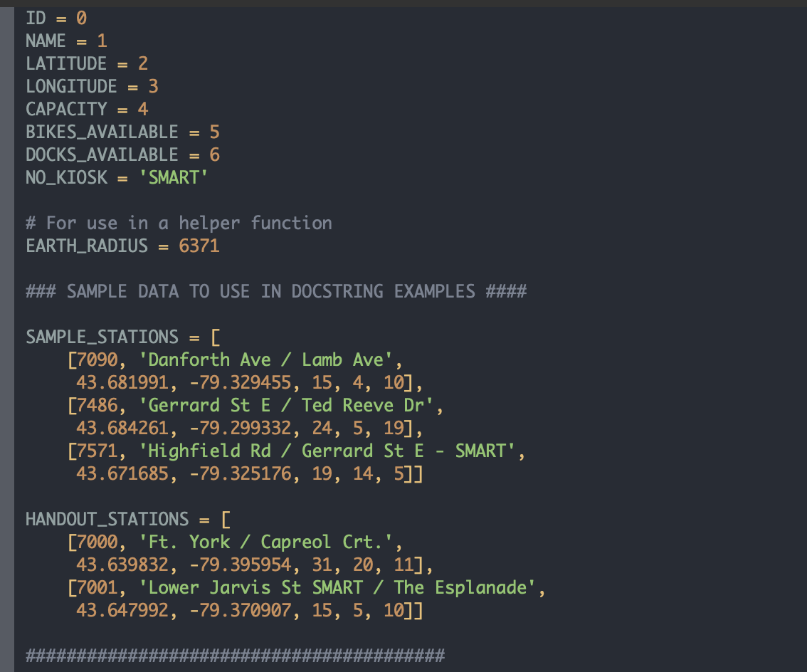Click the helper function comment line

179,223
